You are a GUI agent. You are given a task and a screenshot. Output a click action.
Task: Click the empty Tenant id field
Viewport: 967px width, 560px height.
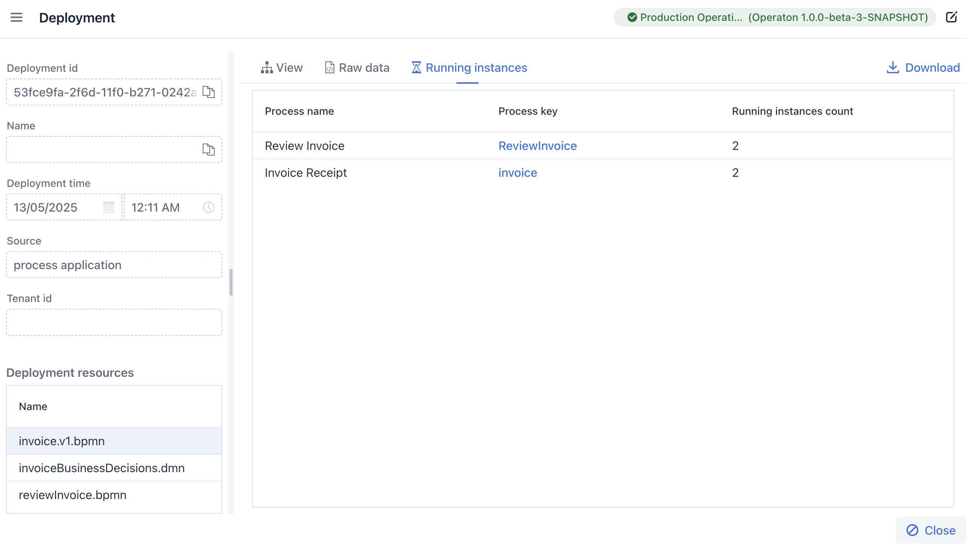click(114, 323)
